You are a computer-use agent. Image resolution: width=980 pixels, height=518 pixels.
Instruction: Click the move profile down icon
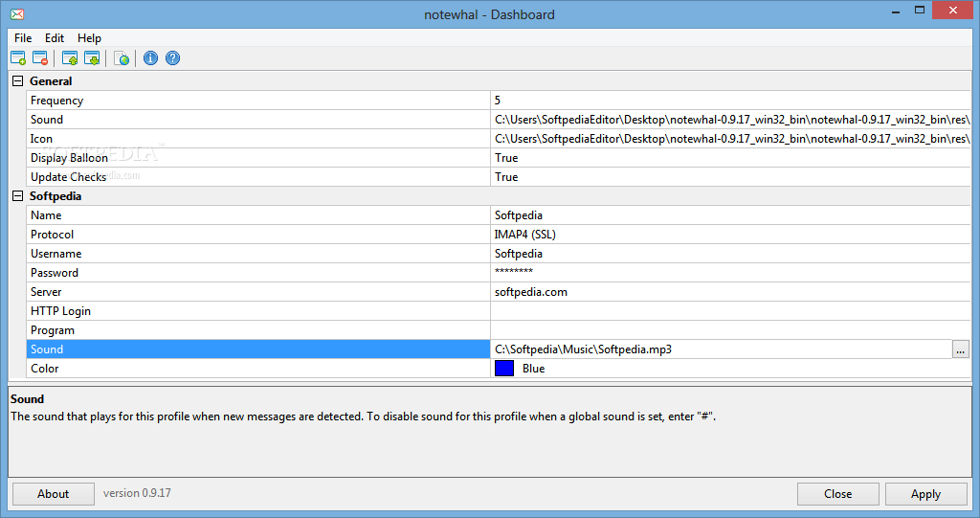(x=92, y=58)
